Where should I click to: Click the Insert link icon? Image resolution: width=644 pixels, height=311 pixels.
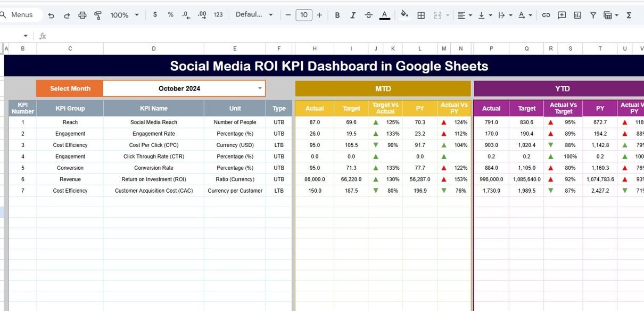point(546,15)
